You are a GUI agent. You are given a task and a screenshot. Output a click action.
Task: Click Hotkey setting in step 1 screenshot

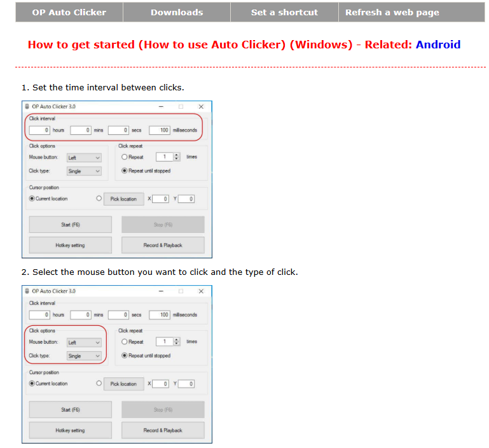pyautogui.click(x=71, y=245)
